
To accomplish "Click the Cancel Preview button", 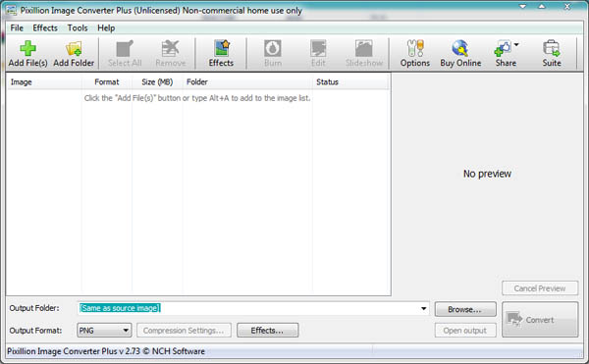I will coord(540,288).
